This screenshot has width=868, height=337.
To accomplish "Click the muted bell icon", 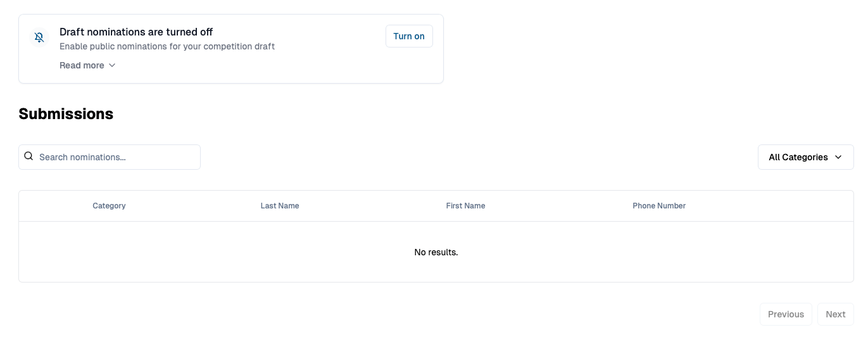I will (x=39, y=37).
